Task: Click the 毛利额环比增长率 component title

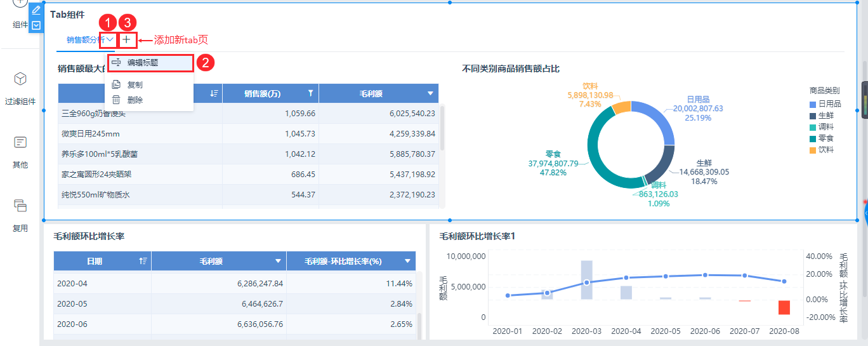Action: [x=89, y=236]
